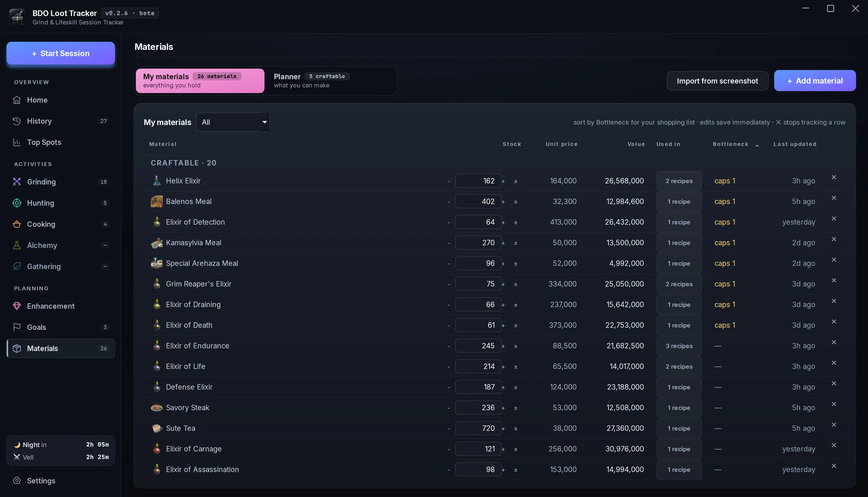Edit the Special Arehaza Meal stock field
The width and height of the screenshot is (868, 497).
click(x=478, y=263)
